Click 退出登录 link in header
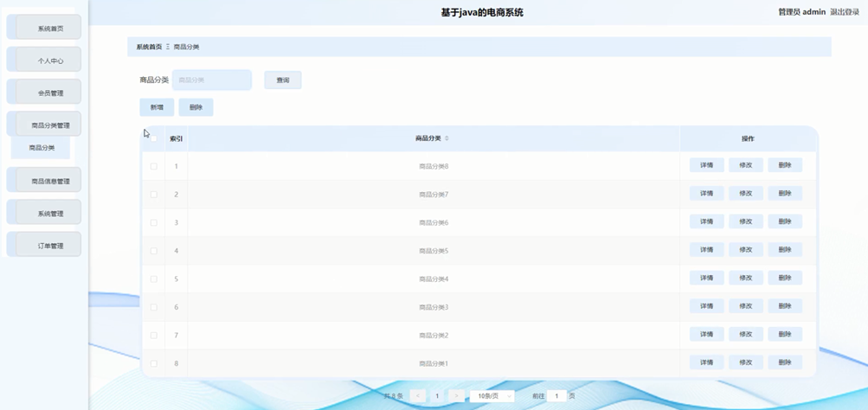The height and width of the screenshot is (410, 868). pyautogui.click(x=845, y=12)
